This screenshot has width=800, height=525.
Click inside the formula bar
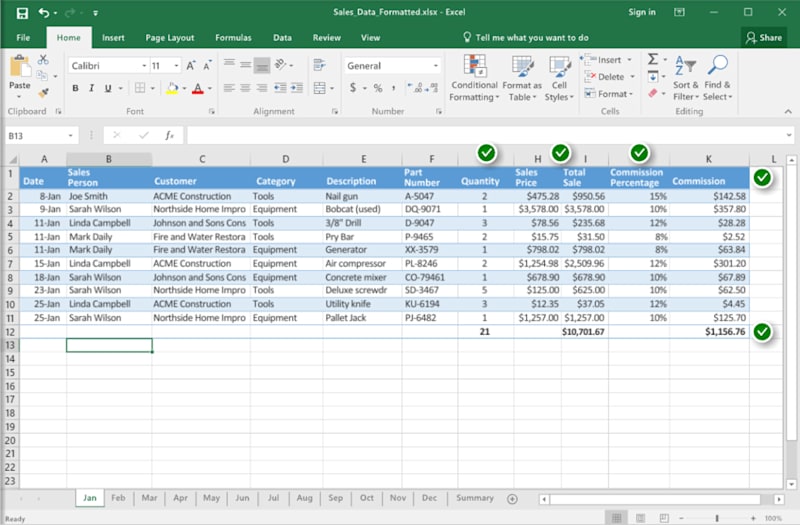point(485,136)
